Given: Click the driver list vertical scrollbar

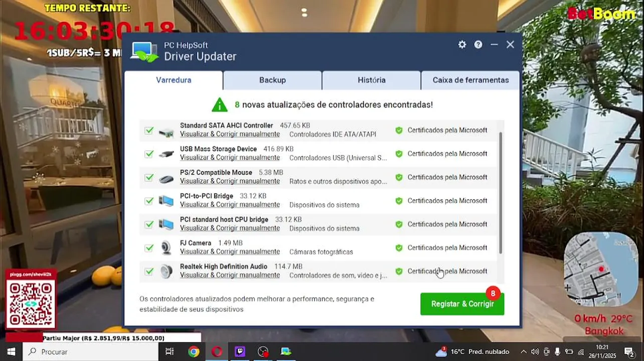Looking at the screenshot, I should point(501,193).
